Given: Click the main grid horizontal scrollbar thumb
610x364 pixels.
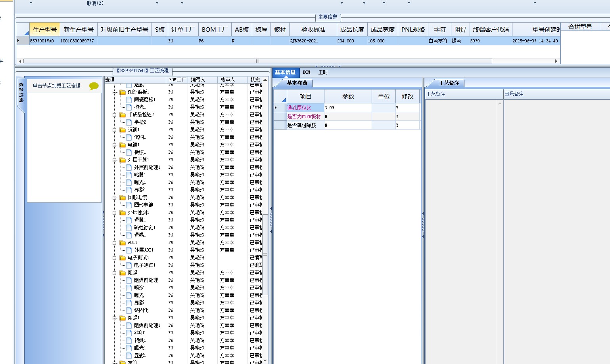Looking at the screenshot, I should tap(258, 61).
